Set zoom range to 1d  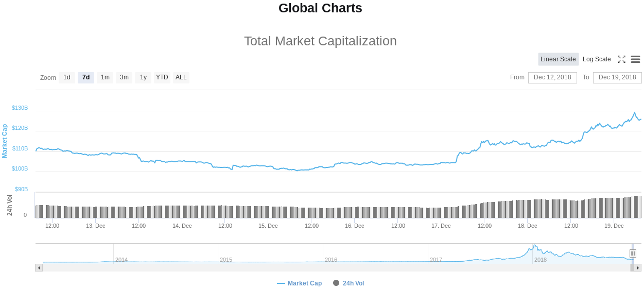coord(67,78)
